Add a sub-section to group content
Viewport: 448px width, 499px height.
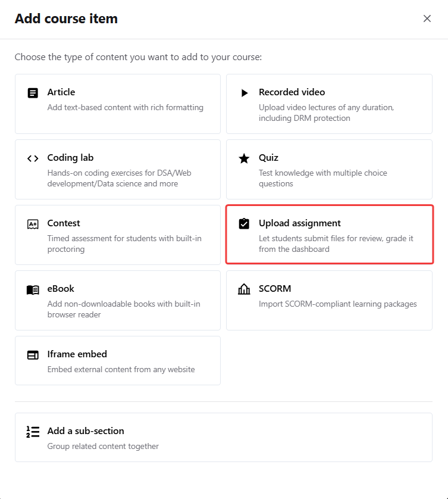[223, 437]
